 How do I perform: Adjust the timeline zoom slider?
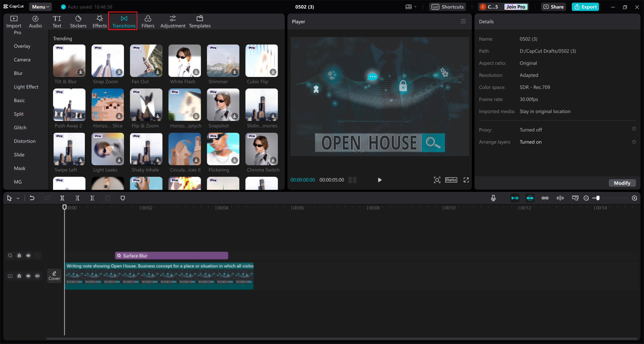[598, 198]
